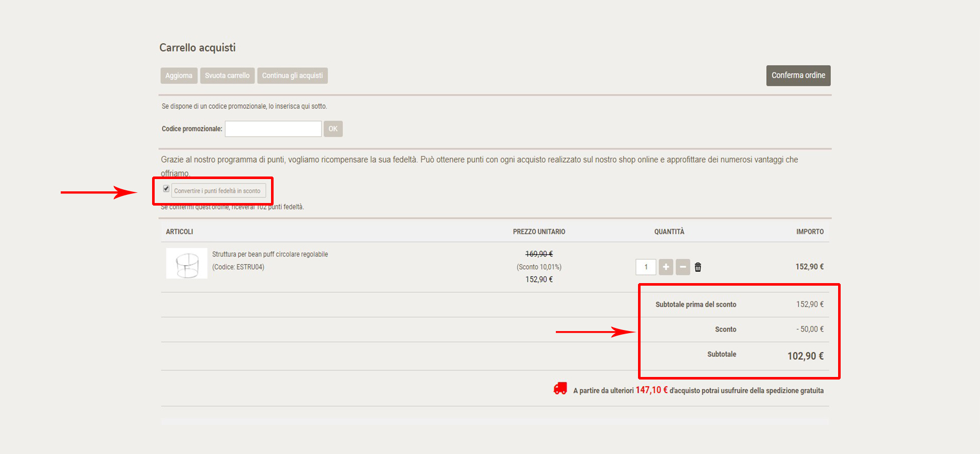980x454 pixels.
Task: Click the PREZZO UNITARIO column header
Action: [x=539, y=232]
